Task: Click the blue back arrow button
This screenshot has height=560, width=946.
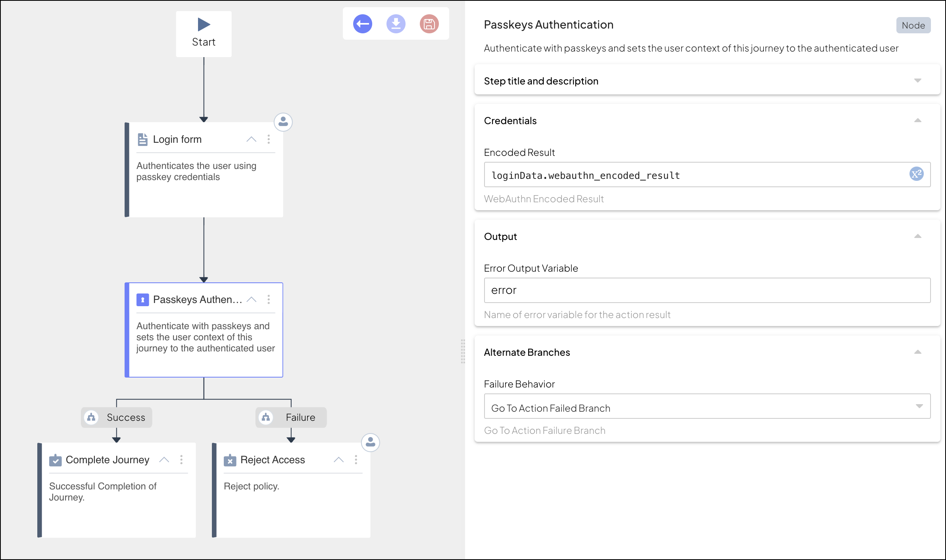Action: 362,24
